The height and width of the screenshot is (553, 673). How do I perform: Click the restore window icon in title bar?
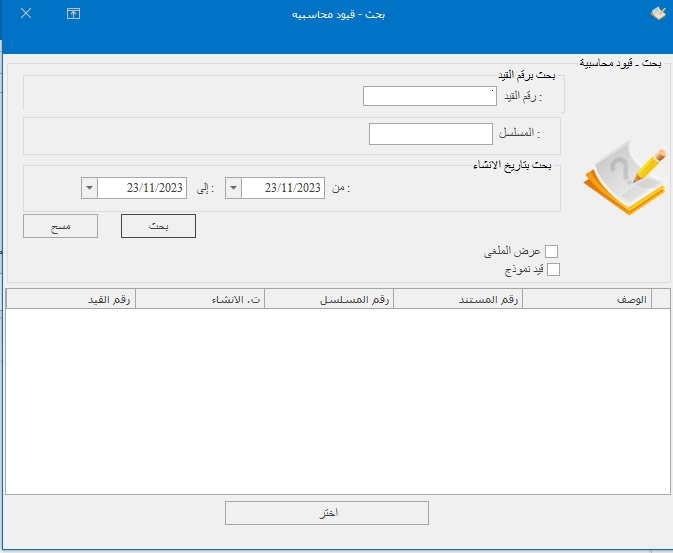pos(72,13)
